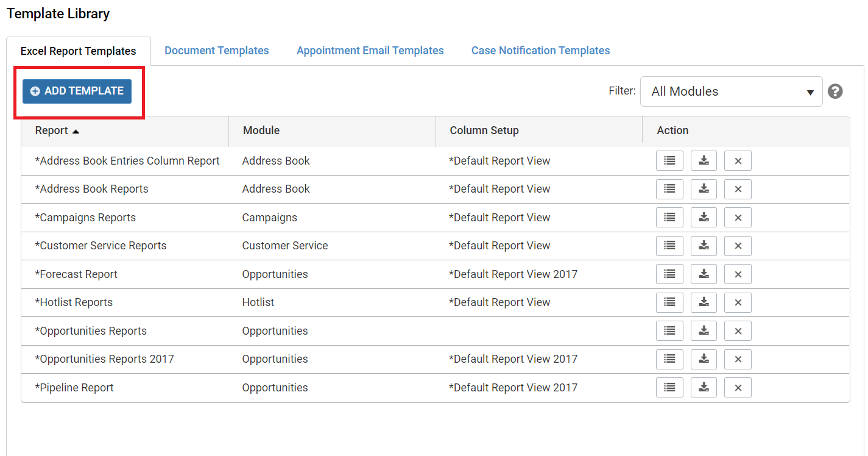Viewport: 868px width, 456px height.
Task: Select the *Forecast Report name
Action: (x=76, y=274)
